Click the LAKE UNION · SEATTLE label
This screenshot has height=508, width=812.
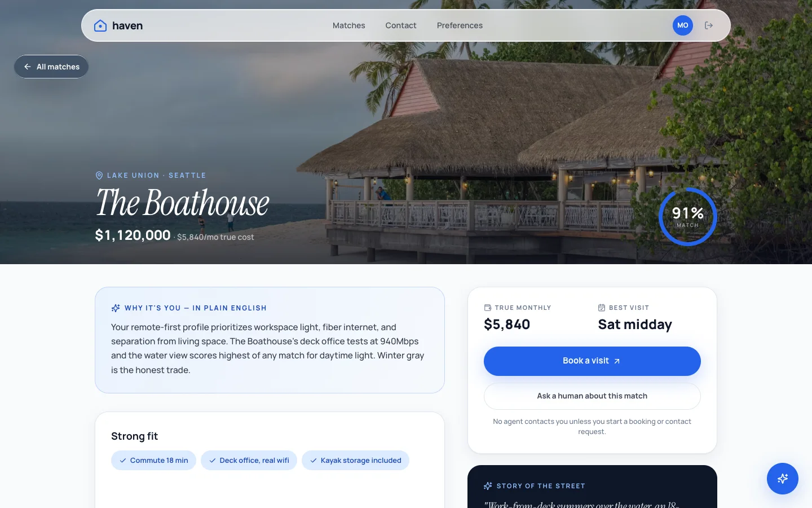(157, 176)
